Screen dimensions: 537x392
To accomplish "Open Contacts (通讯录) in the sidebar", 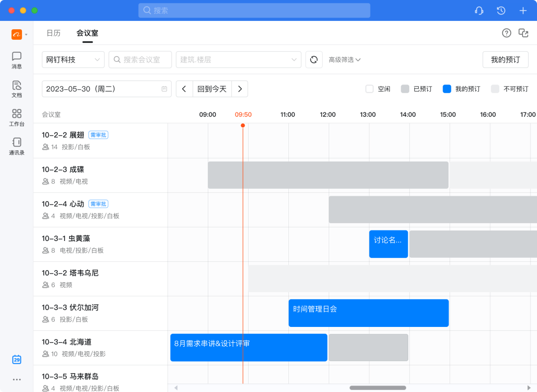I will 16,147.
